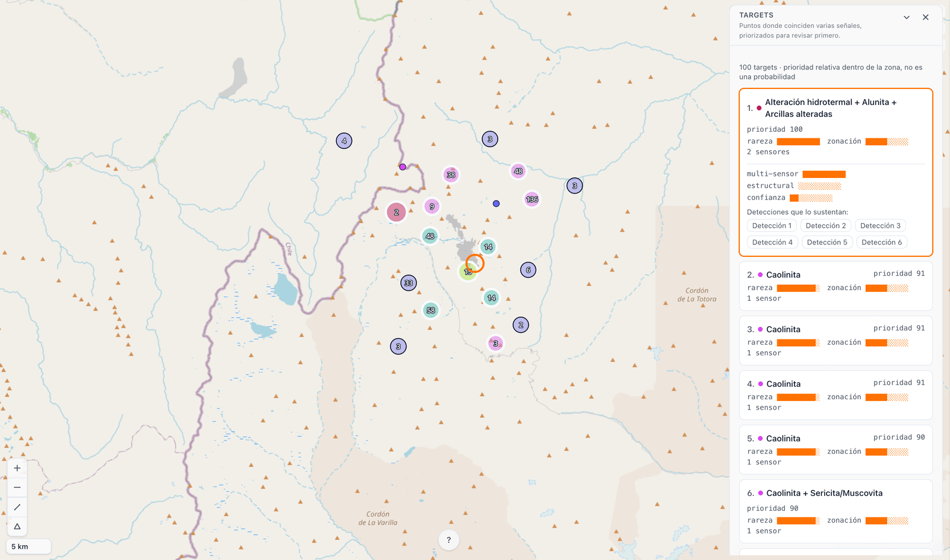Select target 2 Caolinita card

coord(836,286)
